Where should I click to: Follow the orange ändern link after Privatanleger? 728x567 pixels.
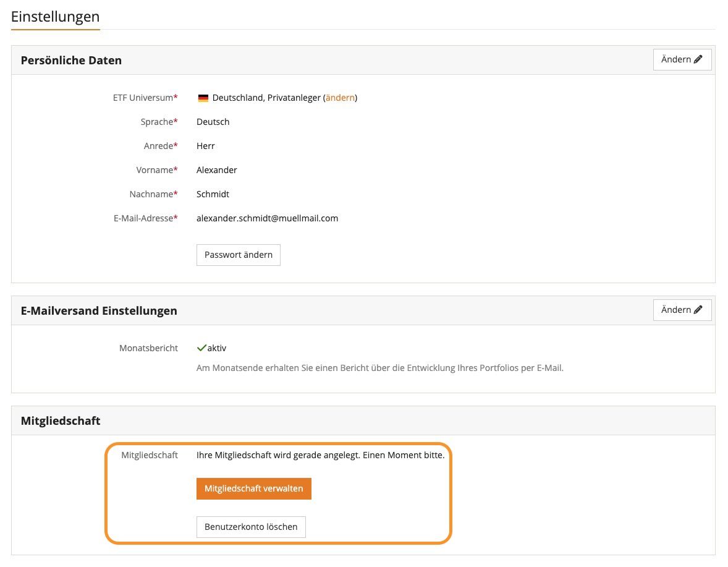[340, 98]
